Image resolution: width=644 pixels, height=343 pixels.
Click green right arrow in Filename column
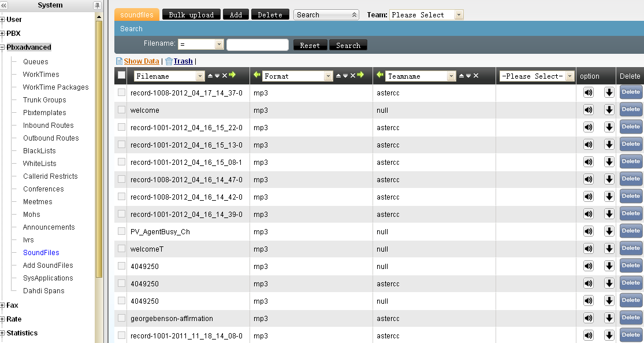(232, 75)
